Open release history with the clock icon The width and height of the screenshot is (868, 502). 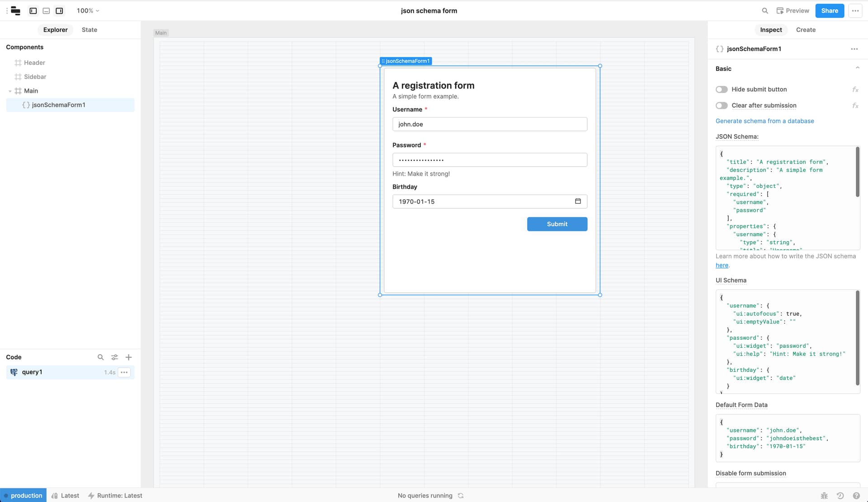[x=840, y=495]
